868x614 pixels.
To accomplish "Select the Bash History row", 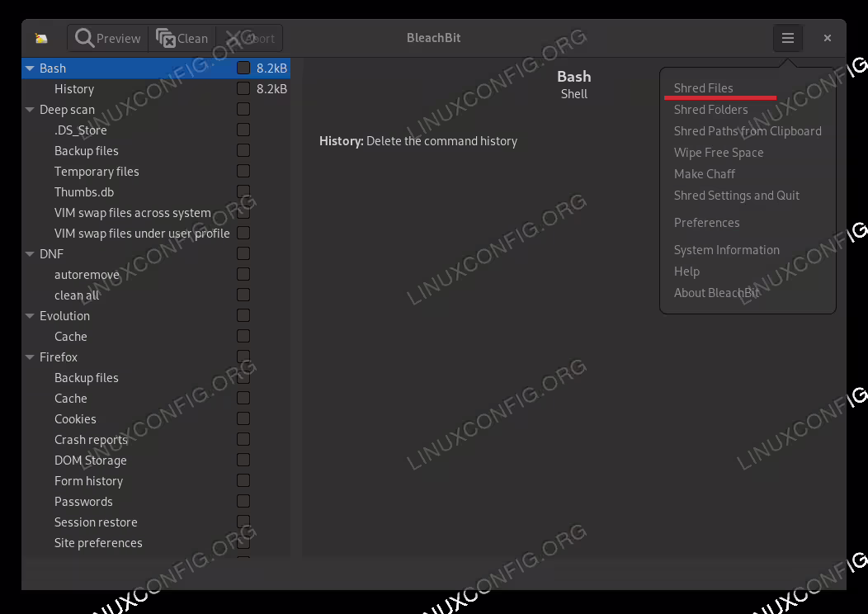I will click(x=156, y=88).
